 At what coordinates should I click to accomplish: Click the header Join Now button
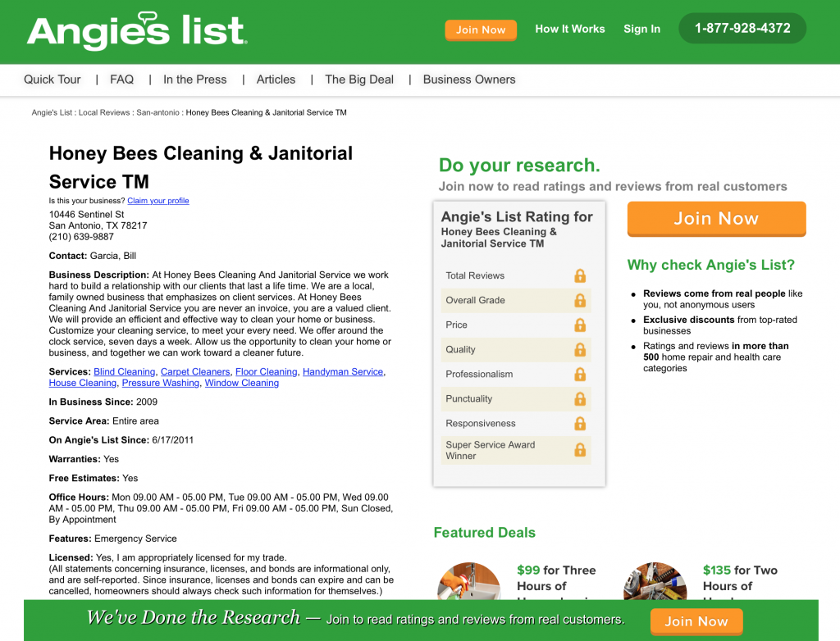(x=481, y=30)
